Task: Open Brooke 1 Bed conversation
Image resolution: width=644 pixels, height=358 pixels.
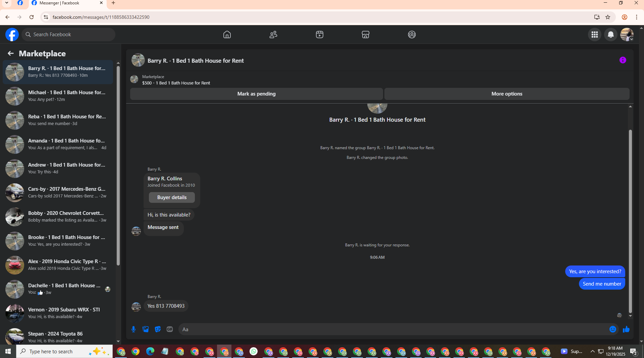Action: [58, 241]
